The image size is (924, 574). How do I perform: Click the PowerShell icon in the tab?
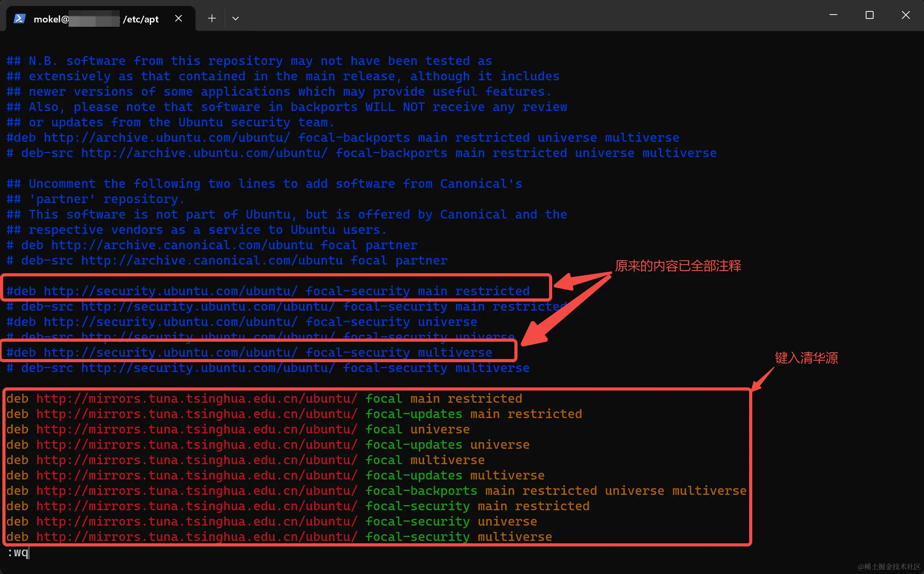click(19, 19)
